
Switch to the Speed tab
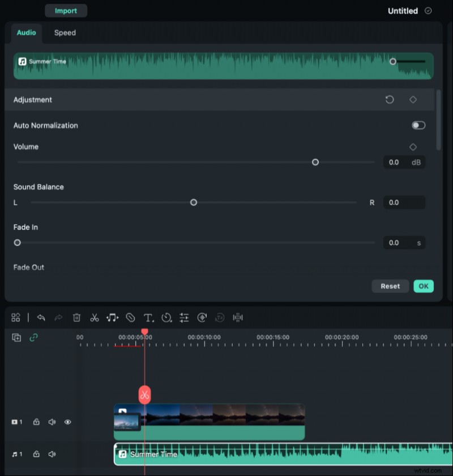coord(65,33)
